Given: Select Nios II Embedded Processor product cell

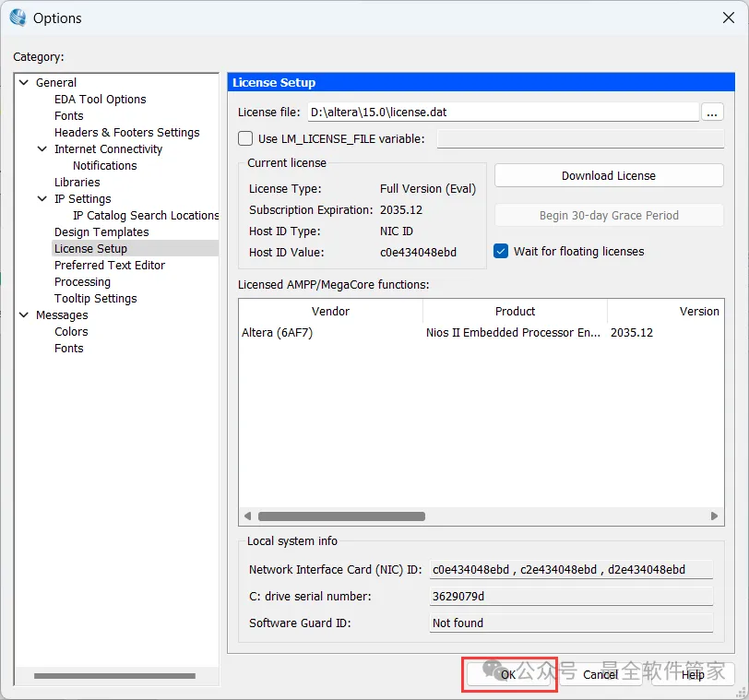Looking at the screenshot, I should click(513, 332).
